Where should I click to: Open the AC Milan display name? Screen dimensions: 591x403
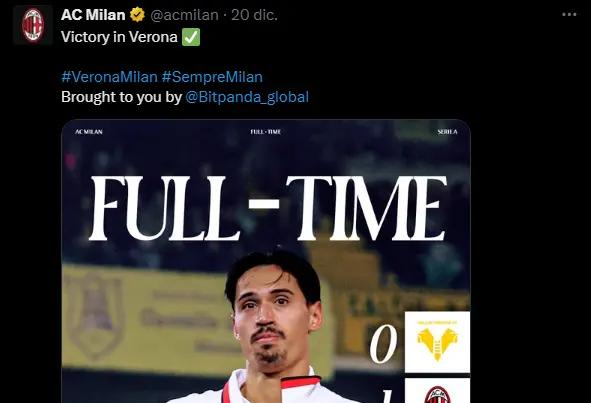(x=93, y=15)
